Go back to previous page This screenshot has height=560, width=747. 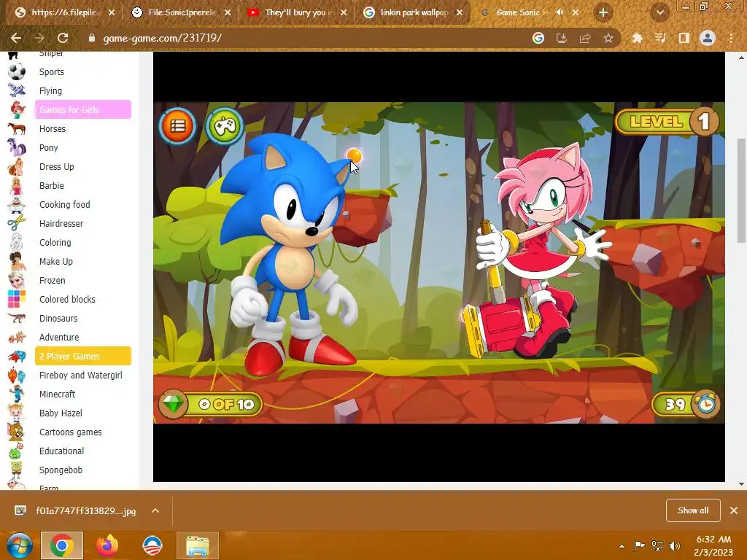[x=16, y=38]
